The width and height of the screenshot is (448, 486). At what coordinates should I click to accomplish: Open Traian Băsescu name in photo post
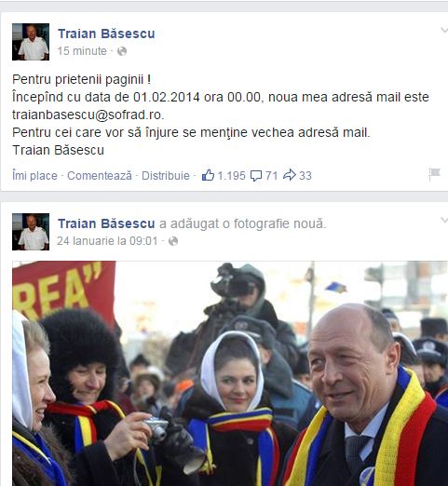[x=106, y=223]
